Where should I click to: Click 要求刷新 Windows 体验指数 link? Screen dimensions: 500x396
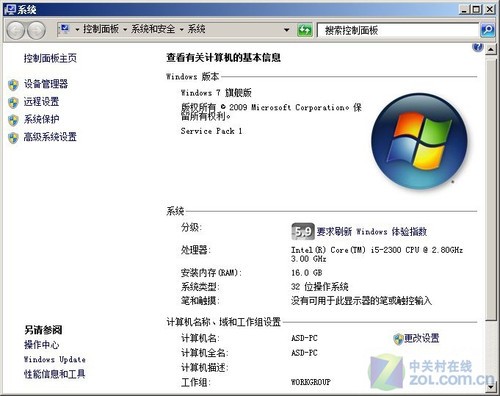click(x=372, y=231)
